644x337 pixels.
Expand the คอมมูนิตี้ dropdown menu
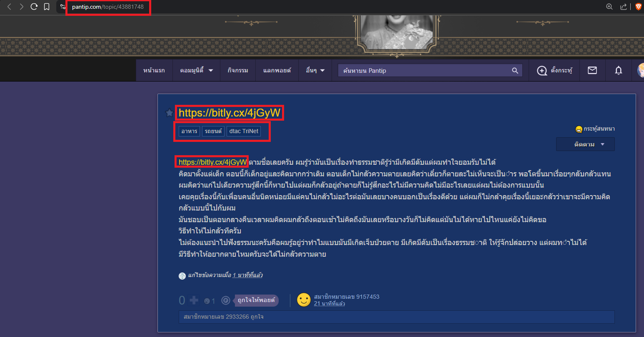pos(196,70)
